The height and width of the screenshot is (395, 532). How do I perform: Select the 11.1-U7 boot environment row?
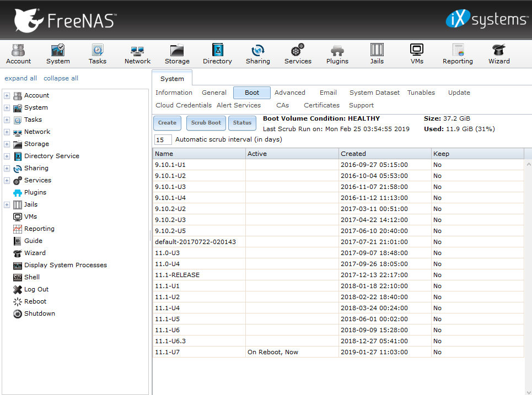point(338,352)
